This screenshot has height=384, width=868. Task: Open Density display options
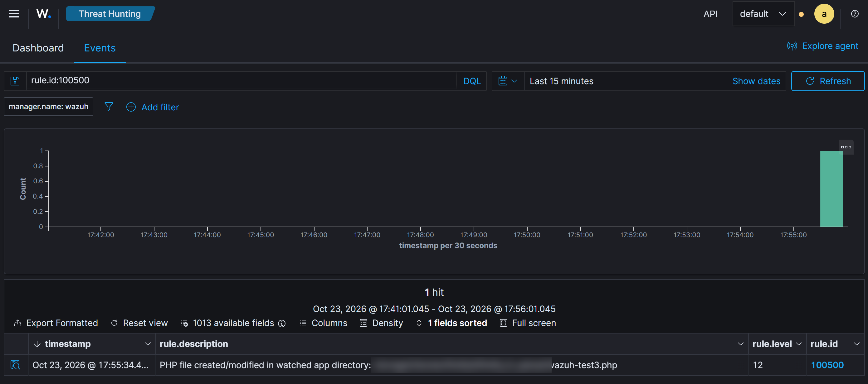tap(381, 323)
